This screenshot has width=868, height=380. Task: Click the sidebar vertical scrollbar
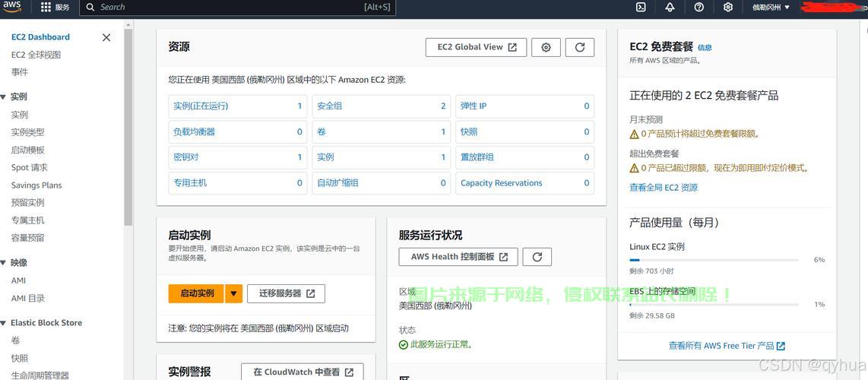tap(128, 127)
